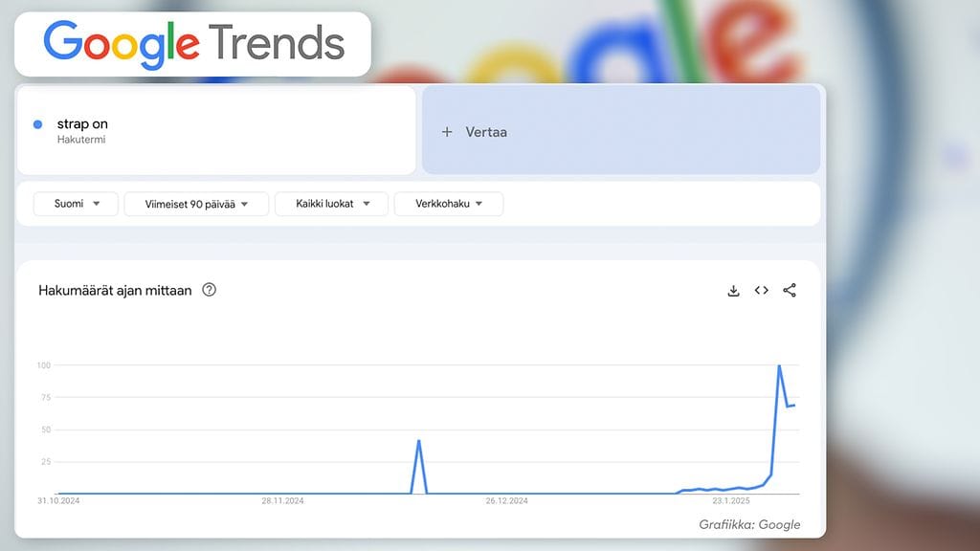This screenshot has height=551, width=980.
Task: Open the help tooltip beside Hakumäärät ajan mittaan
Action: 209,290
